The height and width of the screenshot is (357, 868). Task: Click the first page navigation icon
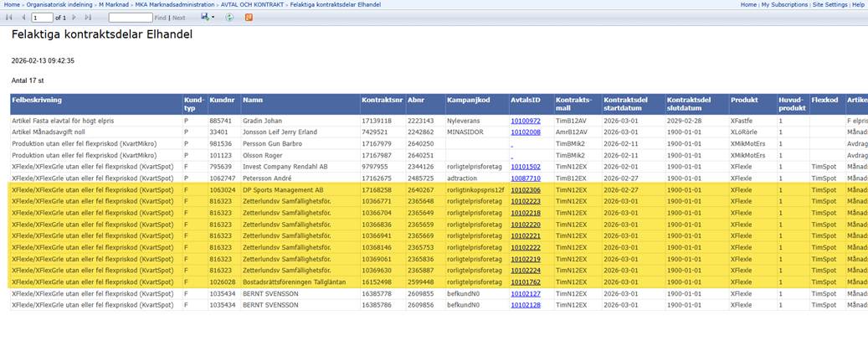[x=9, y=18]
